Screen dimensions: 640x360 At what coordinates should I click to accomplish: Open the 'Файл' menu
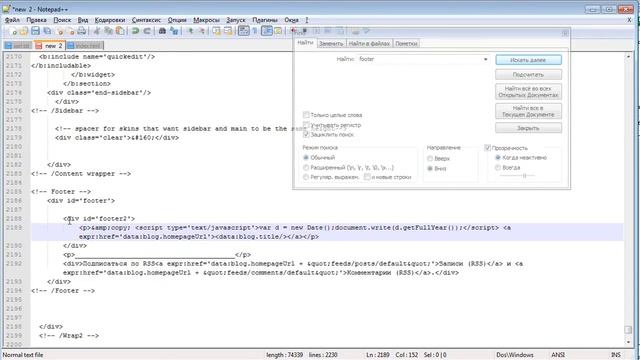tap(12, 20)
